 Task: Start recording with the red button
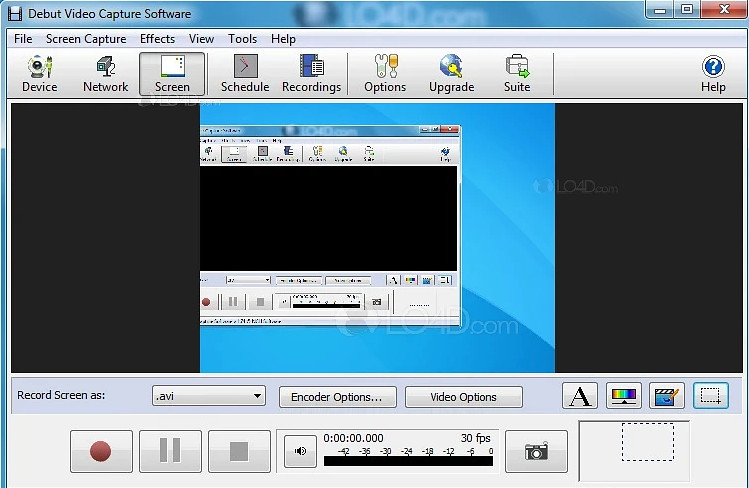[101, 451]
